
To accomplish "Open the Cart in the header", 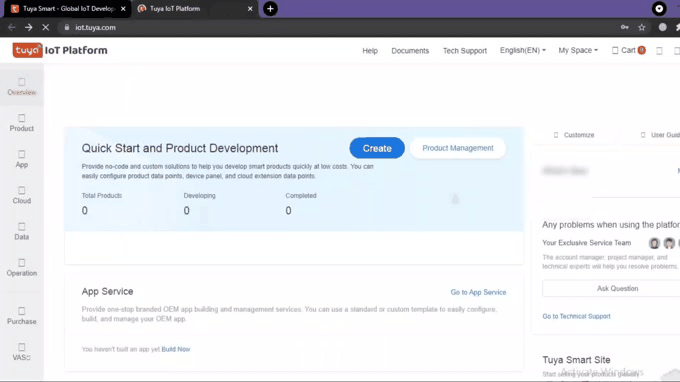I will [x=628, y=50].
